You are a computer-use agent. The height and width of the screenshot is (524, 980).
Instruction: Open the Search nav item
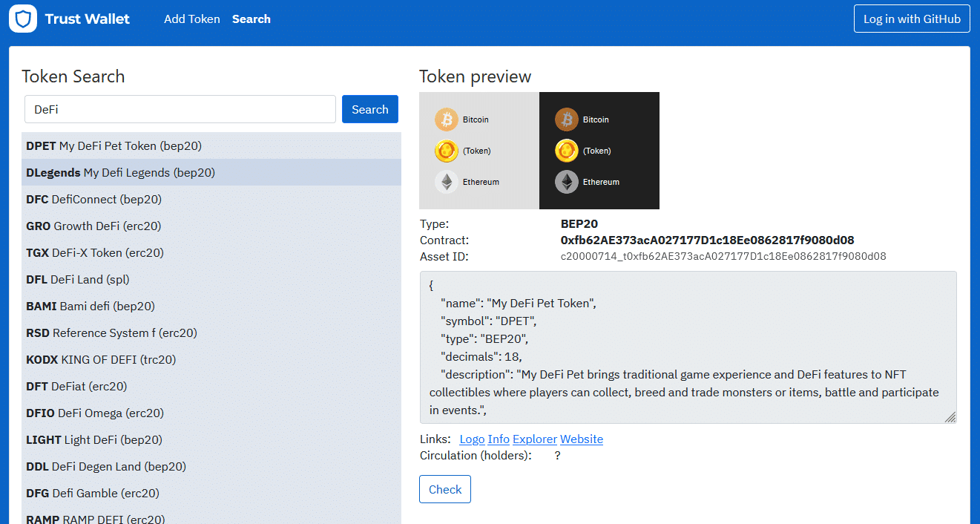(251, 19)
